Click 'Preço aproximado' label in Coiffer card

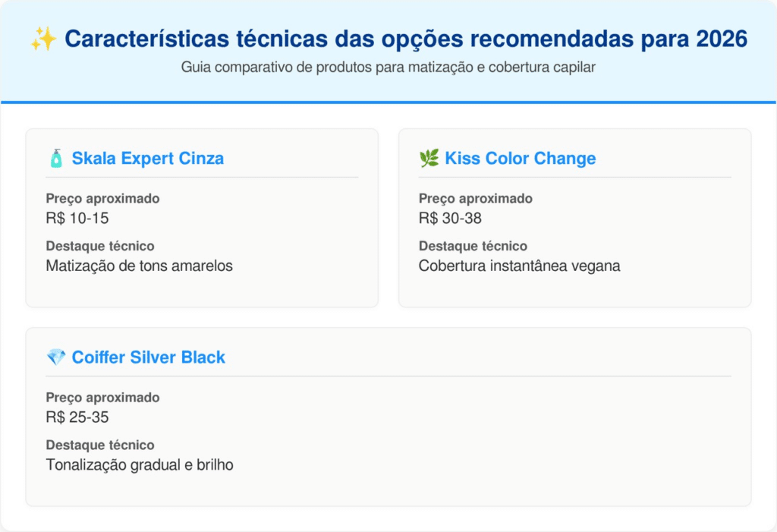[102, 398]
